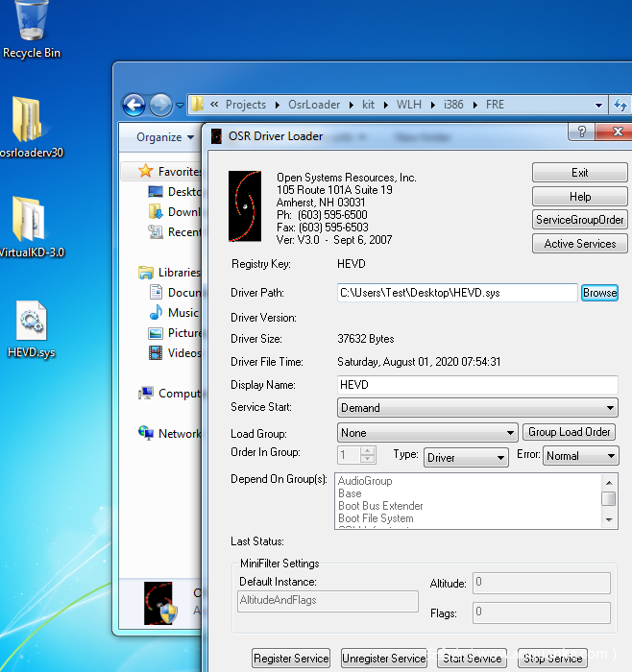Select Boot Bus Extender in dependency list
The image size is (632, 672).
[x=380, y=506]
